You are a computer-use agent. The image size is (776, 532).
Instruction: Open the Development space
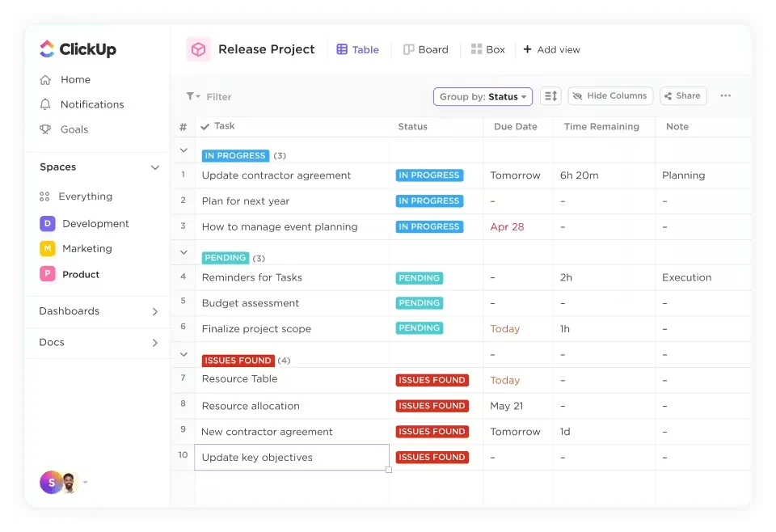click(95, 224)
